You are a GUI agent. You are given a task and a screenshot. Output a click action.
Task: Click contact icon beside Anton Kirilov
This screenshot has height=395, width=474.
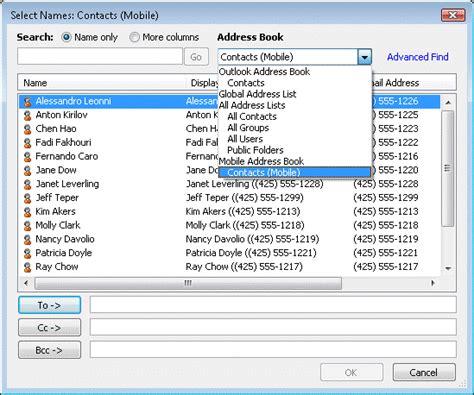pyautogui.click(x=28, y=115)
